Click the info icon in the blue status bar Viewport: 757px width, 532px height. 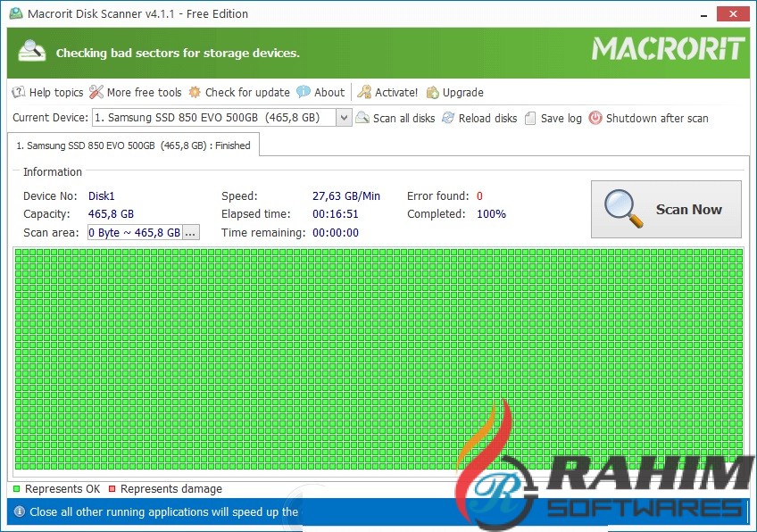[x=20, y=511]
